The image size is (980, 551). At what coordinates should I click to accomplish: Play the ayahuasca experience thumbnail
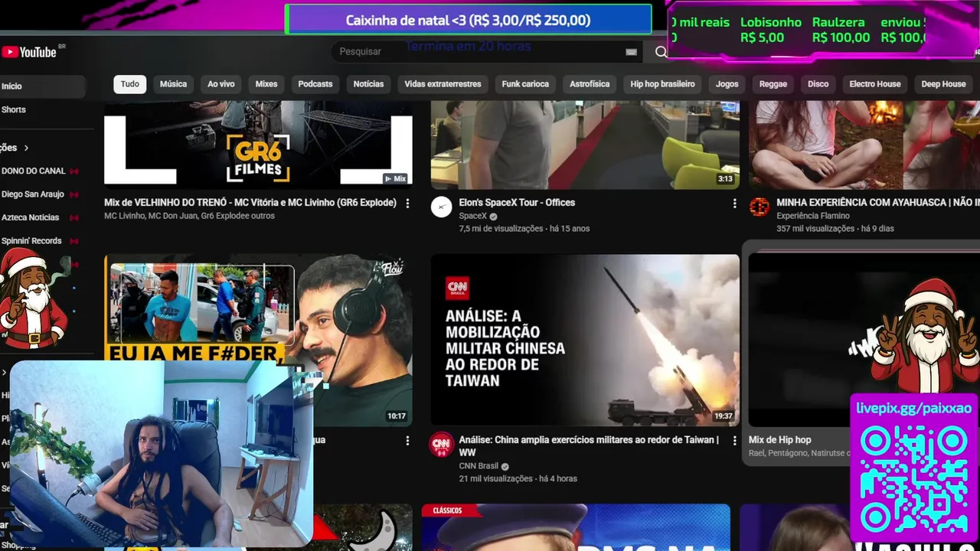[x=864, y=144]
